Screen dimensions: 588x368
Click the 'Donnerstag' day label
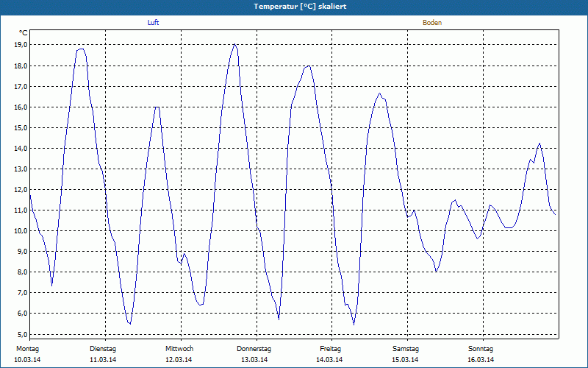254,349
